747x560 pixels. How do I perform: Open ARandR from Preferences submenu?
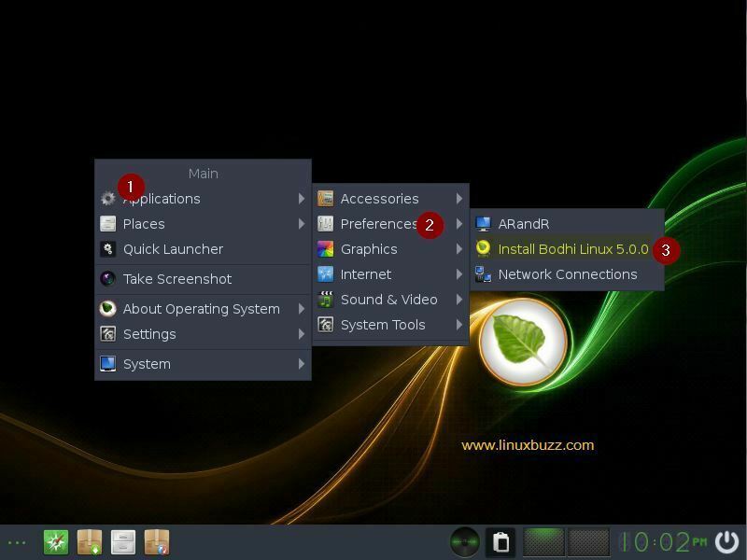coord(567,224)
